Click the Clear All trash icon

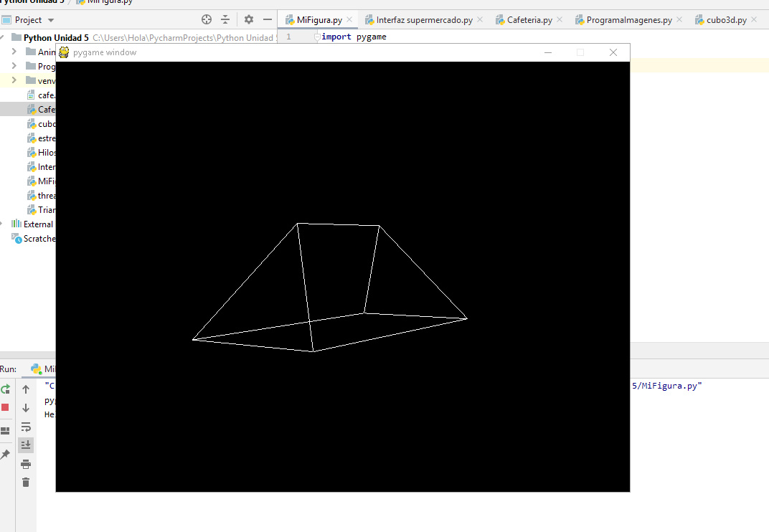click(x=26, y=482)
